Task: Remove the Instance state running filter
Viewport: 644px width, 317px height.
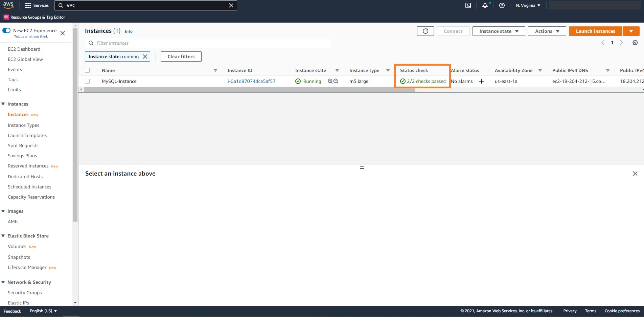Action: [145, 56]
